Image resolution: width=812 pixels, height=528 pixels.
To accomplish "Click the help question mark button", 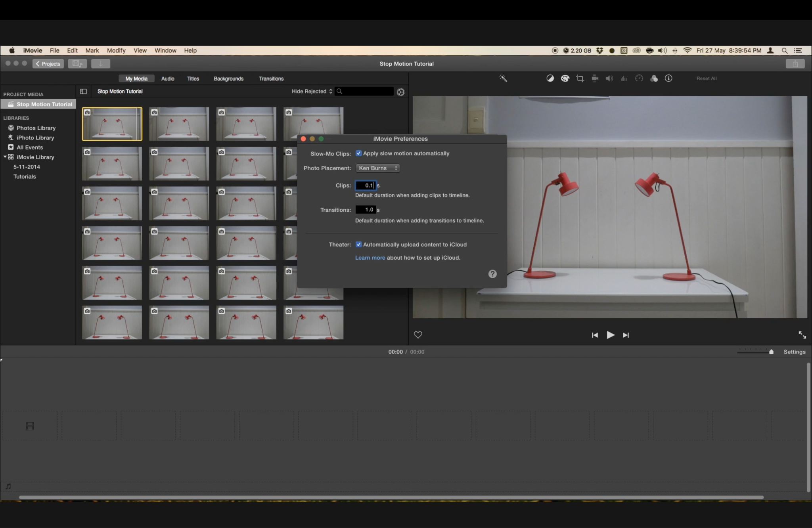I will coord(492,274).
